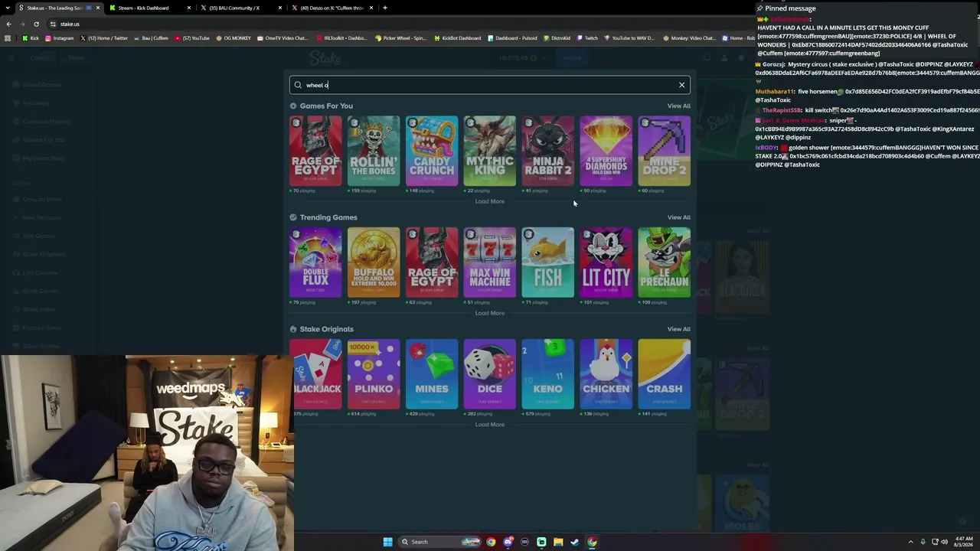Play 4 Supershiny Diamonds game

(606, 151)
